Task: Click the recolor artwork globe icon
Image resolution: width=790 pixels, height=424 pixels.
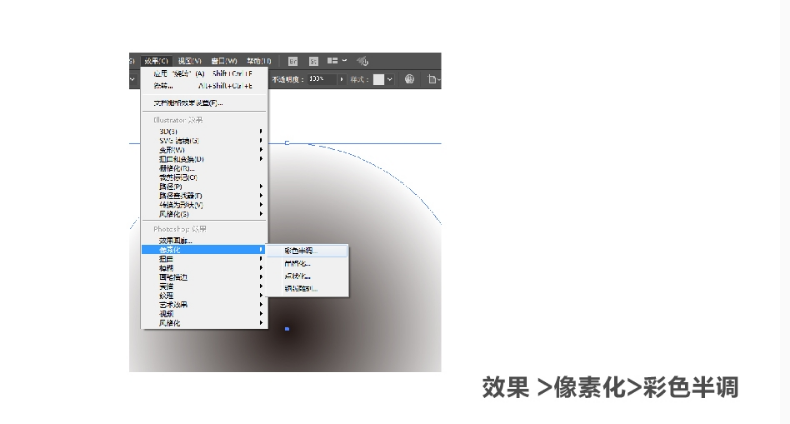Action: click(x=410, y=79)
